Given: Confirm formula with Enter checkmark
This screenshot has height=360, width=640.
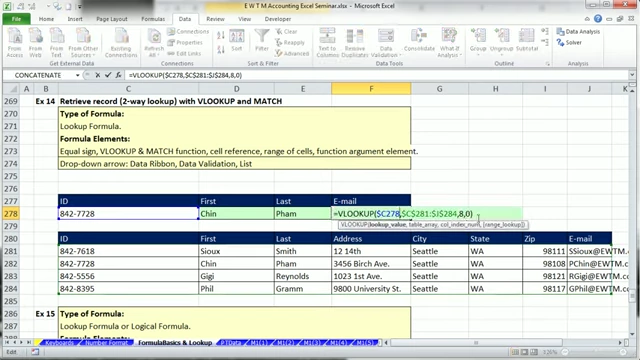Looking at the screenshot, I should click(x=108, y=75).
